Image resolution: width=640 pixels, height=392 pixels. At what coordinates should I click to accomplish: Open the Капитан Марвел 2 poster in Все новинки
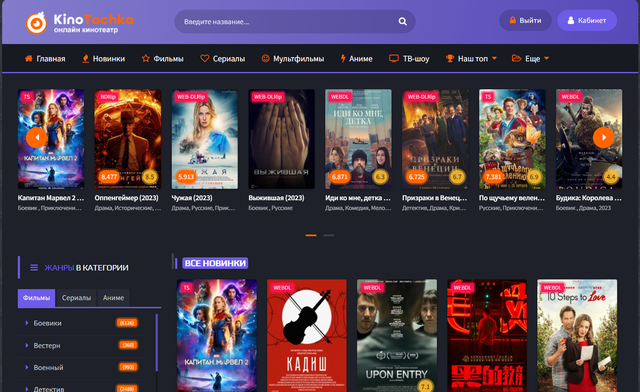217,336
